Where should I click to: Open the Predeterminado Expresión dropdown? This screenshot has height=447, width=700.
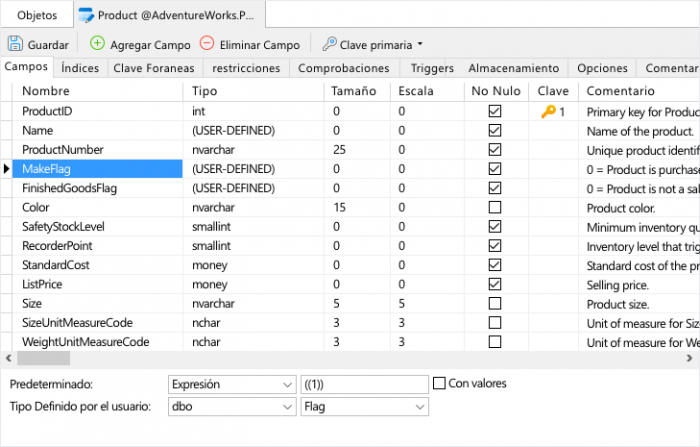pyautogui.click(x=232, y=384)
